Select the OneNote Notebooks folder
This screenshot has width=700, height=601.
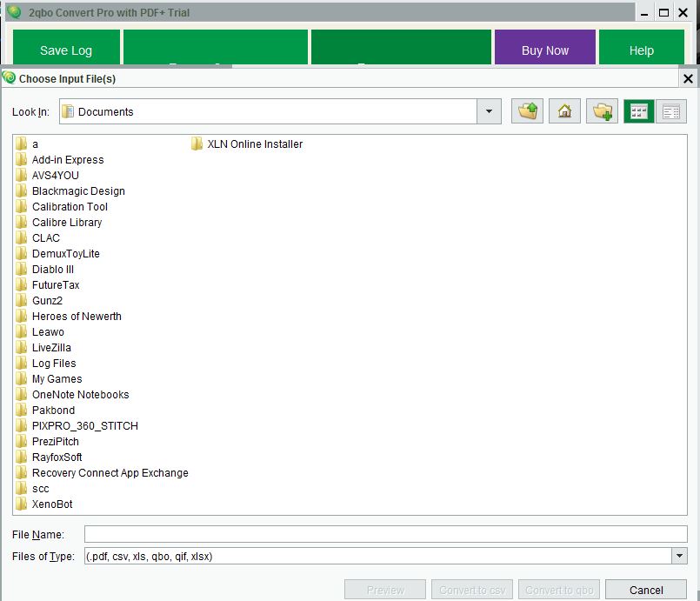tap(72, 394)
